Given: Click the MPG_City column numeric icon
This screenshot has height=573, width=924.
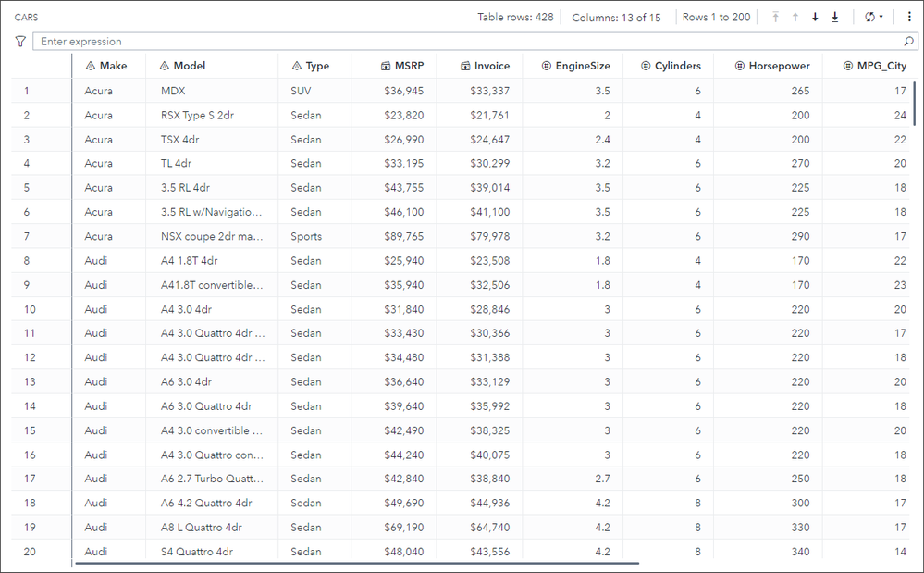Looking at the screenshot, I should (848, 66).
